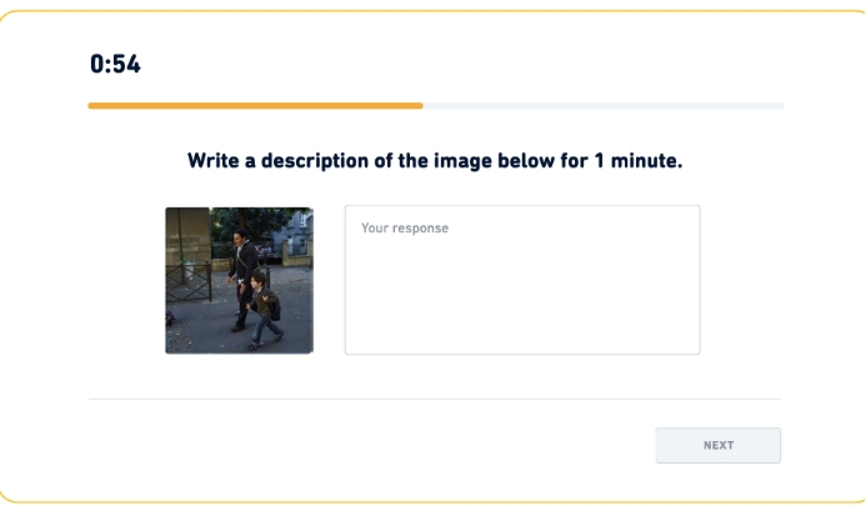
Task: Click the center of response text box
Action: point(522,280)
